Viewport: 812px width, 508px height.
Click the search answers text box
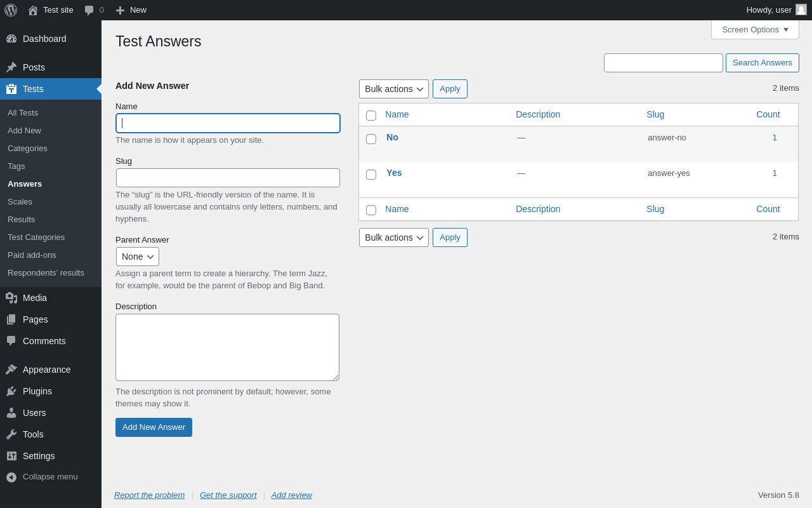664,63
